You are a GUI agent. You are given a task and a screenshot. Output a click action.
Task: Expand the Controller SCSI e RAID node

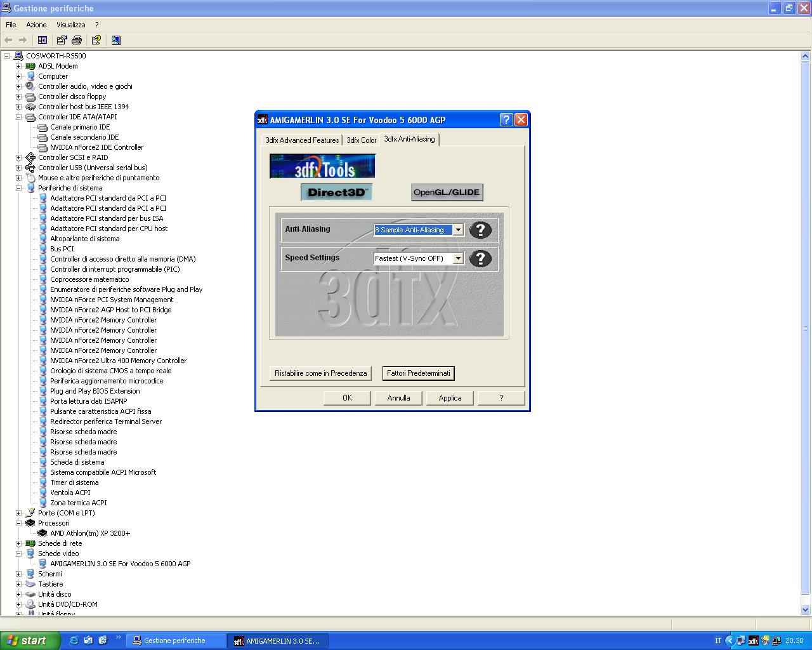point(18,157)
